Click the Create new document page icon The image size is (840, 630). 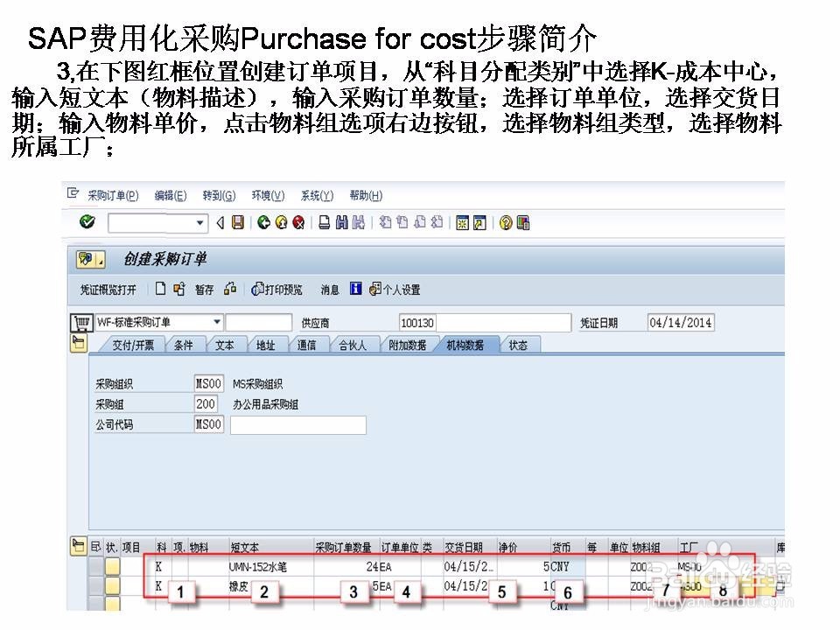pyautogui.click(x=160, y=290)
